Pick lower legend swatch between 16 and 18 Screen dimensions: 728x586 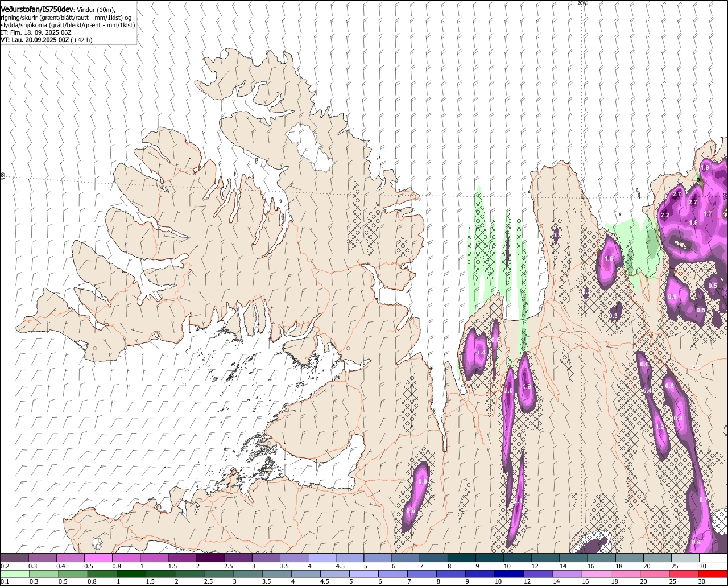pos(597,574)
